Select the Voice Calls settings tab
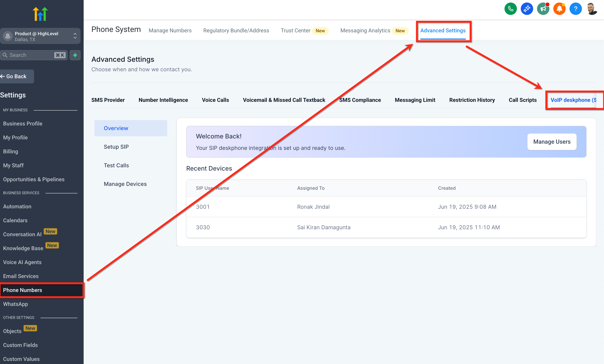This screenshot has height=364, width=604. [x=215, y=100]
